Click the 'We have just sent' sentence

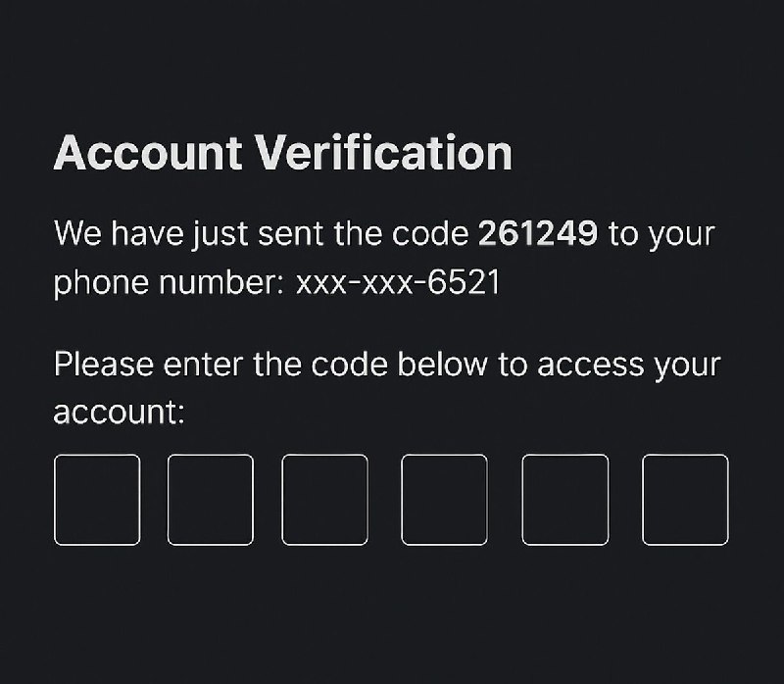pos(384,258)
